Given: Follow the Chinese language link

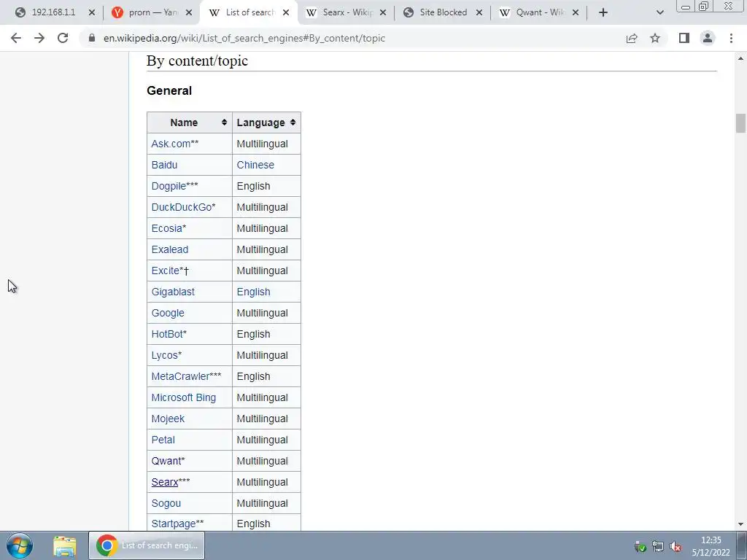Looking at the screenshot, I should tap(255, 165).
